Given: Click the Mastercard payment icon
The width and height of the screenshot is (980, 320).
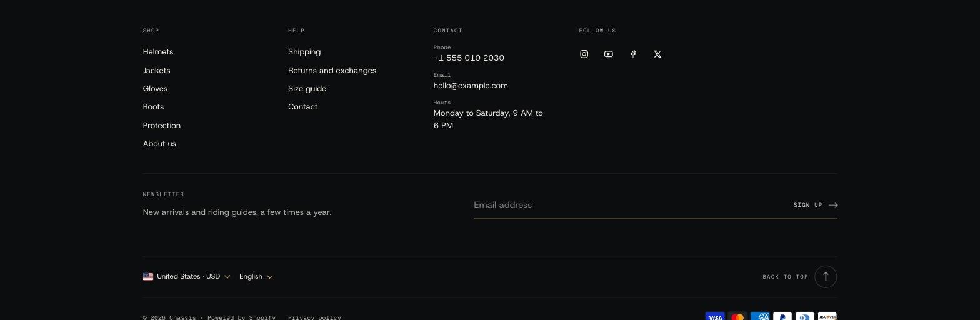Looking at the screenshot, I should tap(737, 317).
